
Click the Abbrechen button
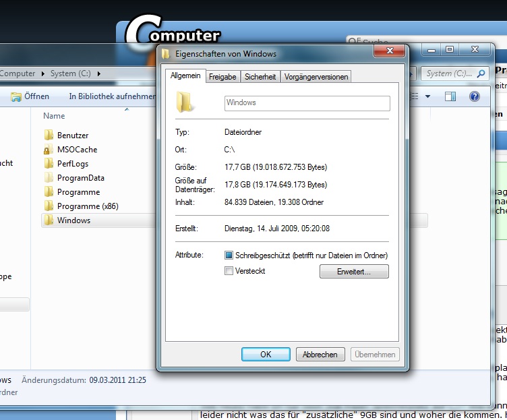(x=320, y=355)
